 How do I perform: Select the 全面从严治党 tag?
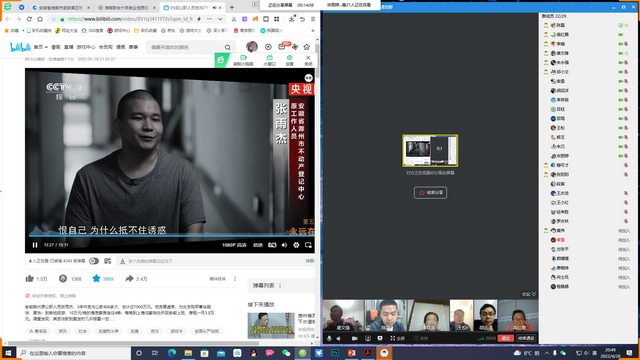pos(207,331)
